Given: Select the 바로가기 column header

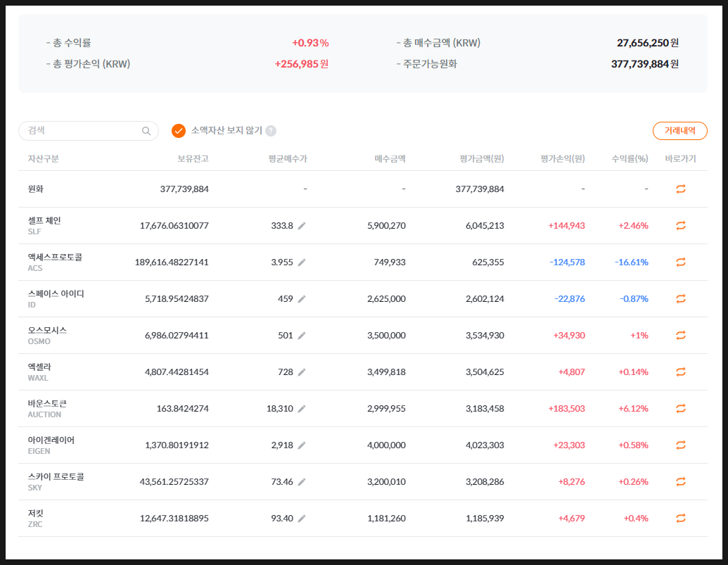Looking at the screenshot, I should pos(680,159).
